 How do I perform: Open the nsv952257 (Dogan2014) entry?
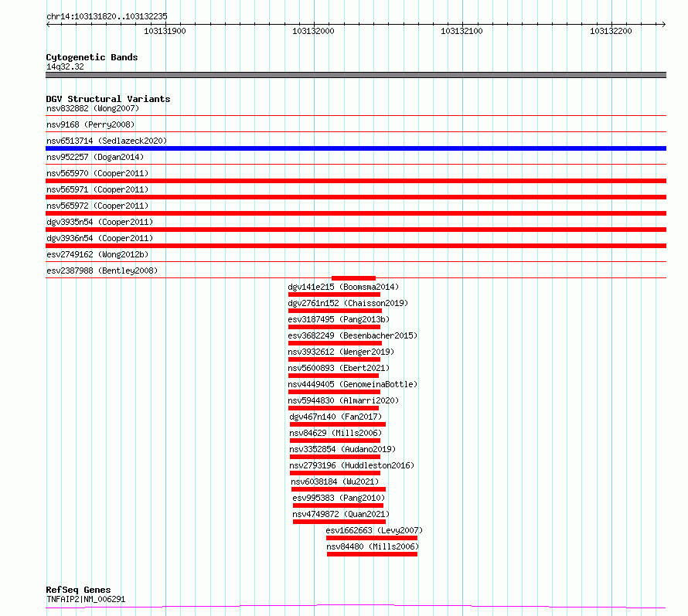[x=95, y=157]
